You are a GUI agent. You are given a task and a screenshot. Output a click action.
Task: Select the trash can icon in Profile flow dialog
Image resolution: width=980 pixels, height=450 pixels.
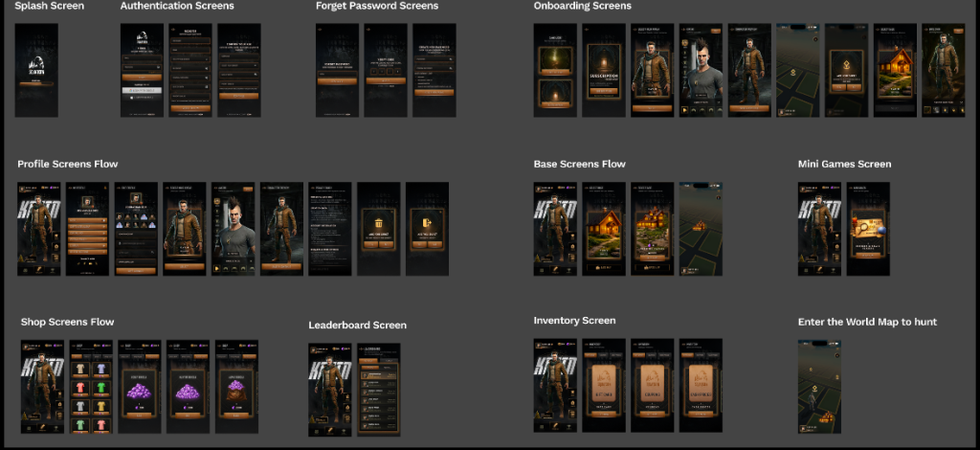[x=378, y=223]
